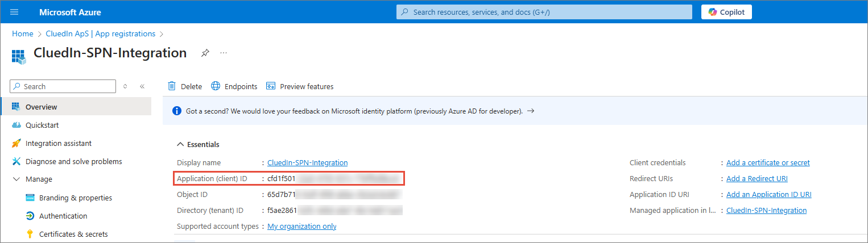The image size is (868, 243).
Task: Open the Azure portal hamburger menu
Action: [x=15, y=12]
